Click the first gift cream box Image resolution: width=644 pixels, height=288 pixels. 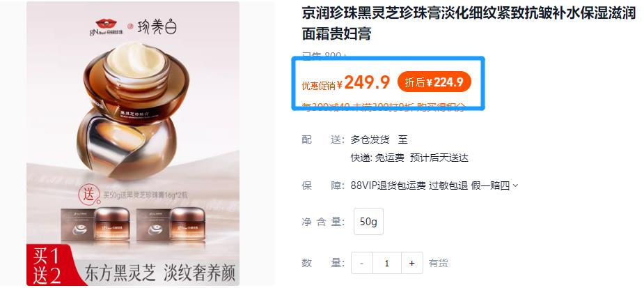(97, 225)
